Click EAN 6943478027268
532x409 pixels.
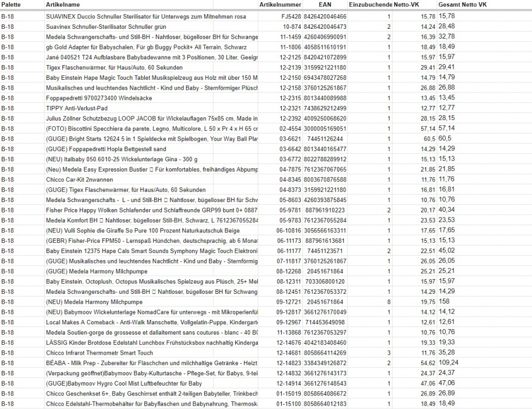325,77
